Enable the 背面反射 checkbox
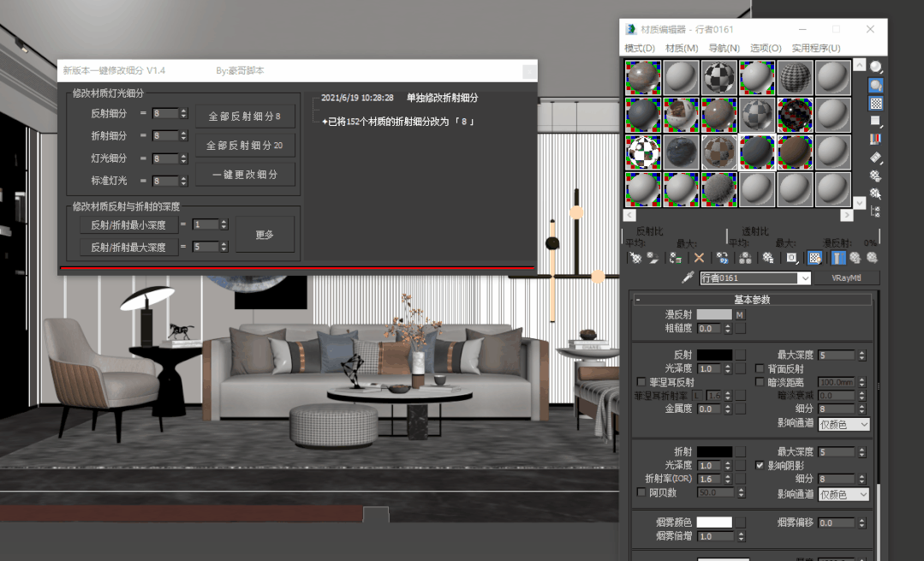The width and height of the screenshot is (924, 561). (760, 368)
